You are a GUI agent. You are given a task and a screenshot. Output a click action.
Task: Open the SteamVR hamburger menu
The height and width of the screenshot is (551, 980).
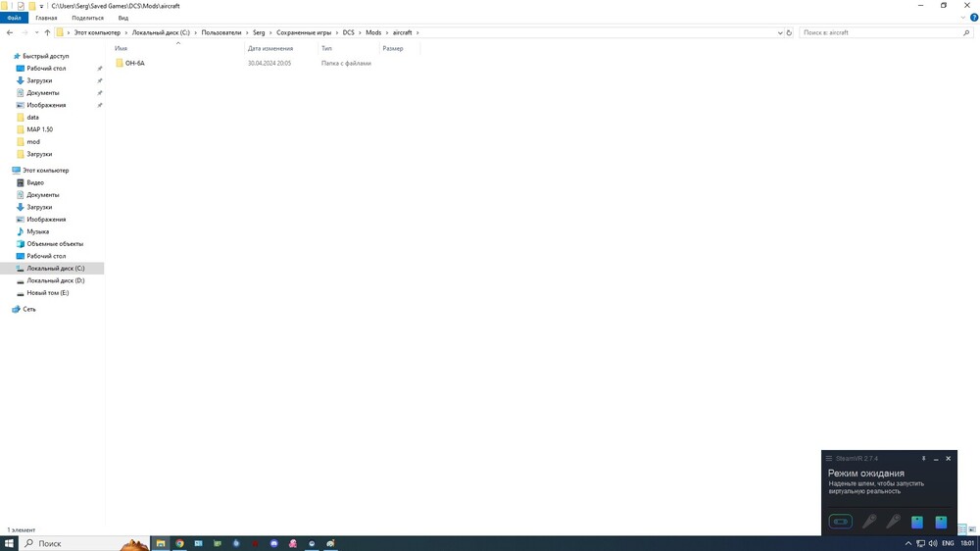(829, 459)
